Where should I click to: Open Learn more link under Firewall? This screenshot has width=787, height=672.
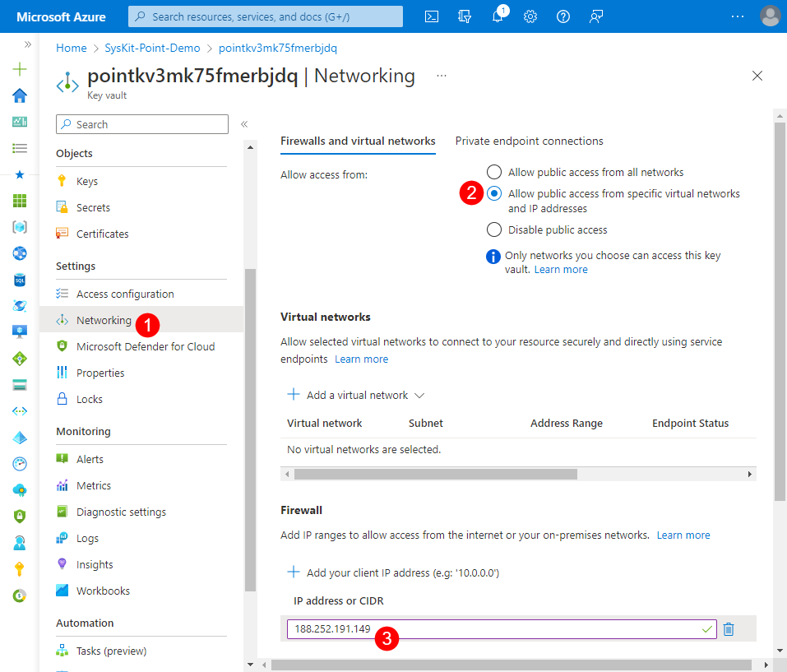[683, 535]
